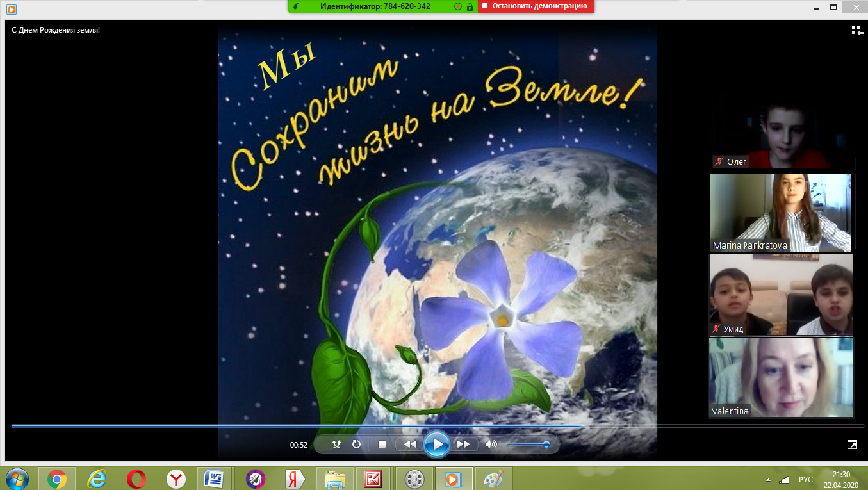Click the muted microphone icon beside Олег

point(719,161)
